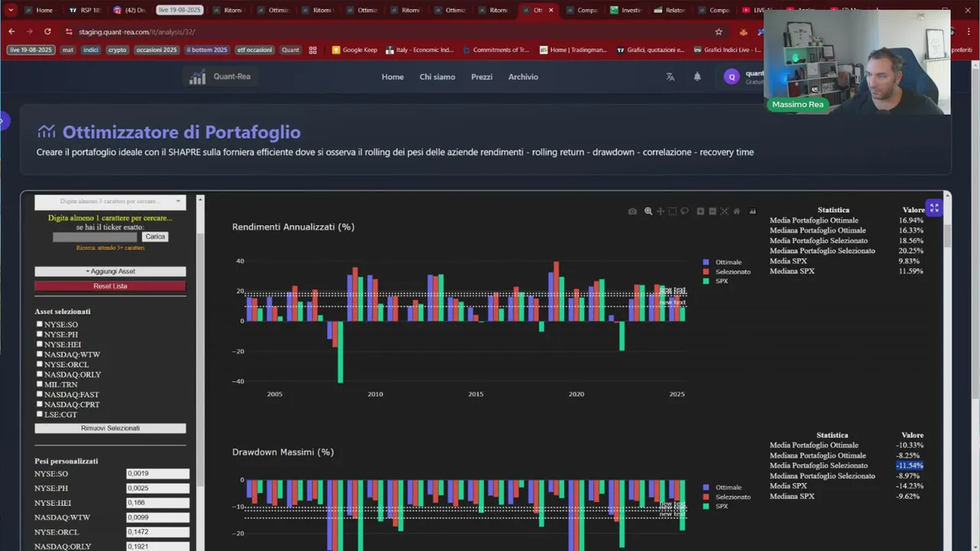Open the browser tab search chevron

pyautogui.click(x=11, y=10)
